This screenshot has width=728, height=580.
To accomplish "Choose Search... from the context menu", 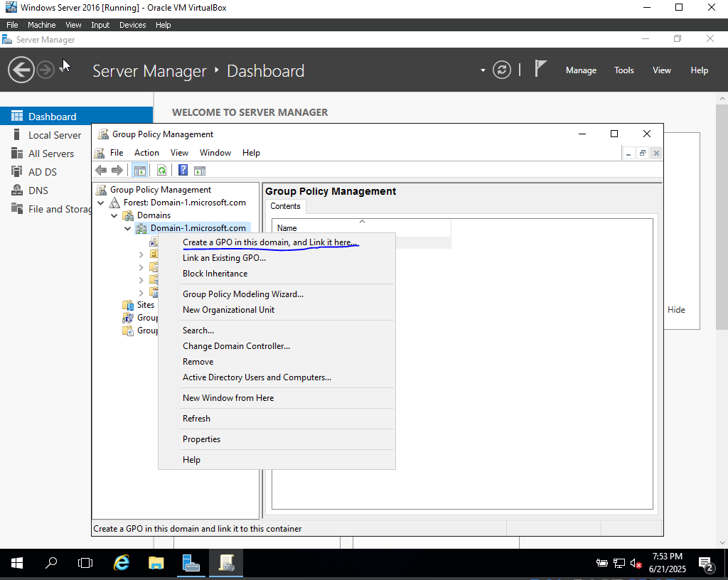I will [277, 331].
